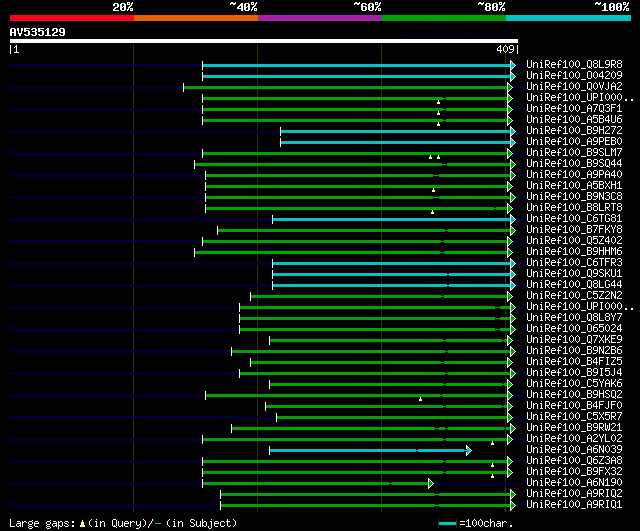The width and height of the screenshot is (640, 531).
Task: Click the hit label UniRef100_A6N190
Action: [574, 483]
